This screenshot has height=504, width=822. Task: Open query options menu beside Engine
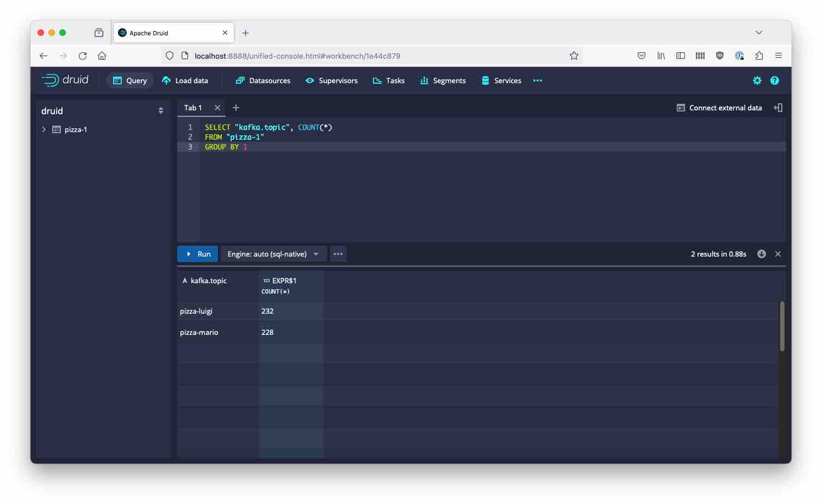[338, 254]
